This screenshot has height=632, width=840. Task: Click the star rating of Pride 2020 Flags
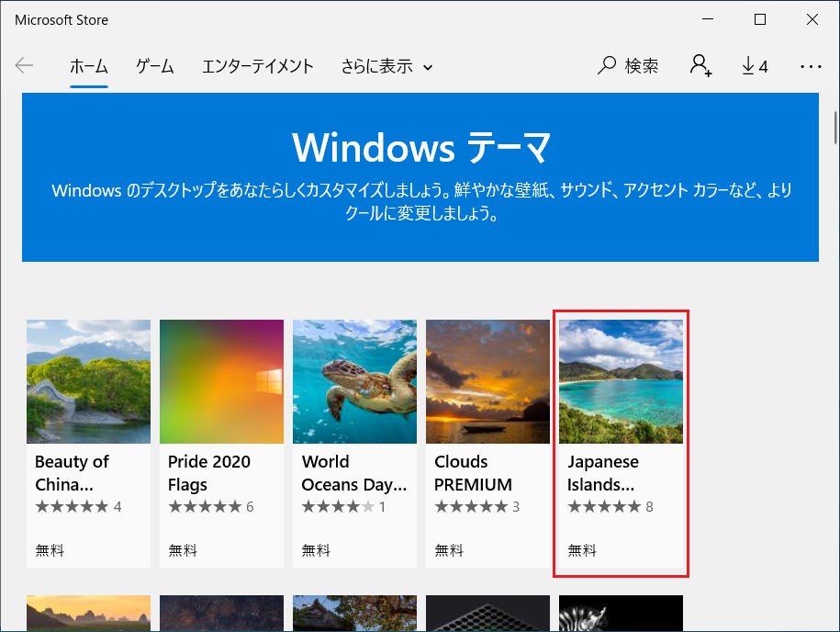pyautogui.click(x=210, y=506)
